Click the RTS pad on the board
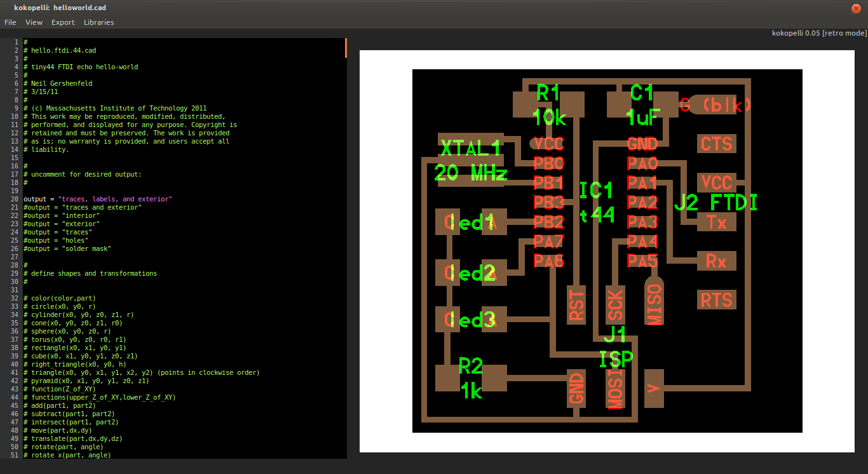The image size is (868, 474). tap(717, 300)
